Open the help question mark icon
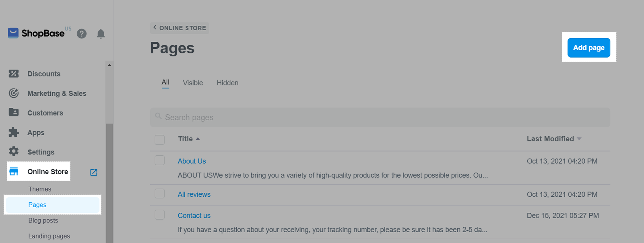The image size is (644, 243). (x=82, y=34)
